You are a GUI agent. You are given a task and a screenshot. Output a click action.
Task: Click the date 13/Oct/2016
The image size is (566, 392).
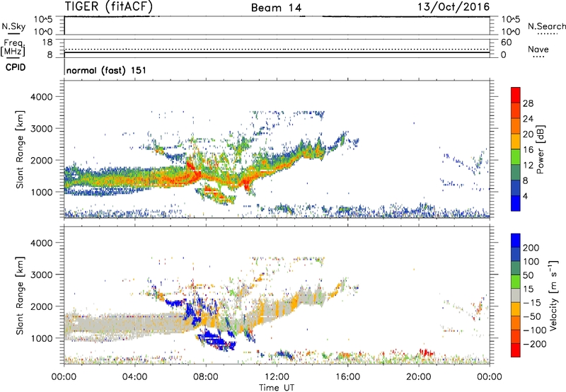tap(454, 7)
